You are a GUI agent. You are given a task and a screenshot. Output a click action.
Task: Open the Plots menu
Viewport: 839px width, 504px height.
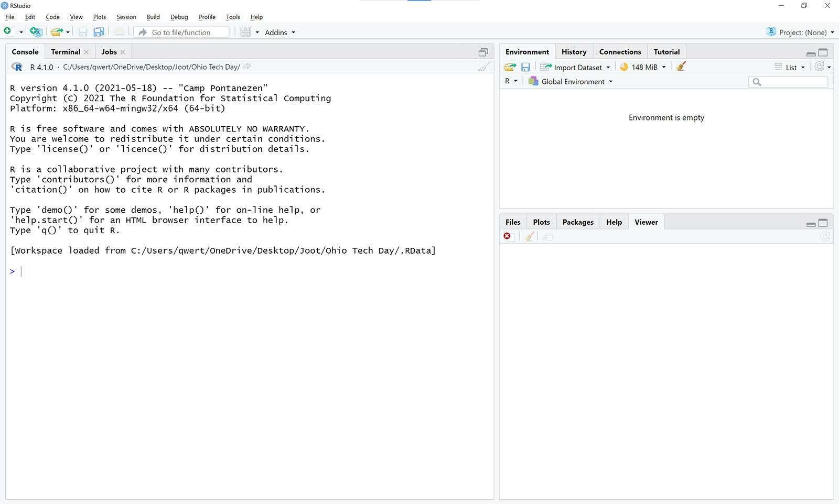tap(100, 17)
